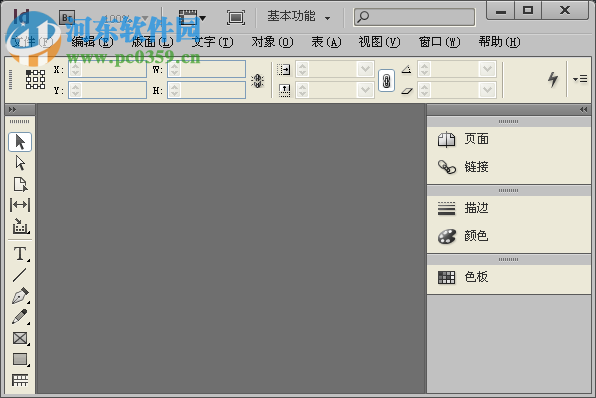Select the Line tool
Viewport: 596px width, 398px height.
(x=19, y=275)
